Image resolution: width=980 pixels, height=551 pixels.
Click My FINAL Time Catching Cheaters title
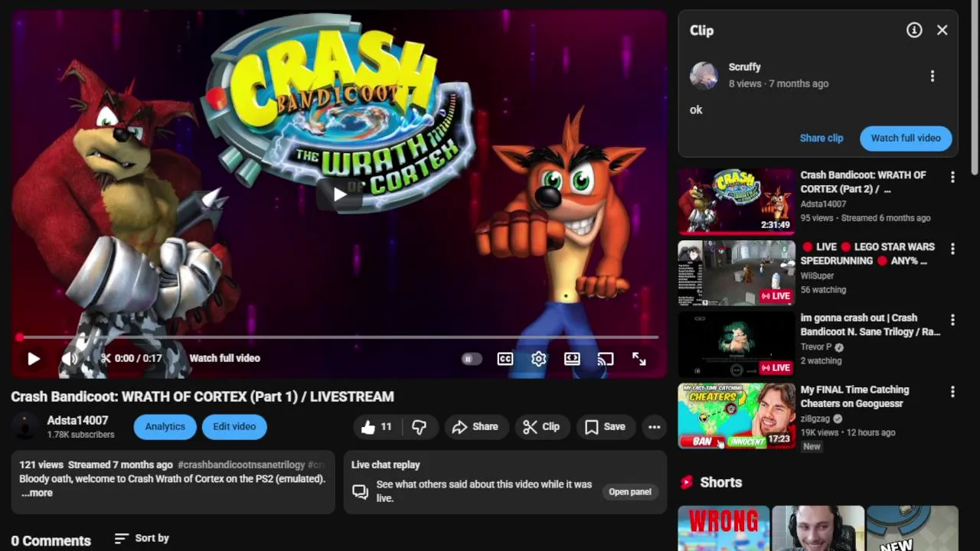tap(854, 396)
